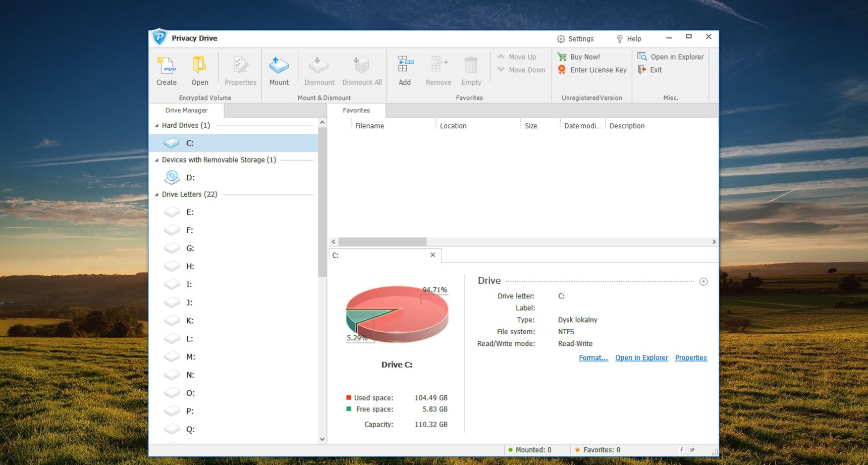This screenshot has width=868, height=465.
Task: Click the drive tree scroll up arrow
Action: pyautogui.click(x=322, y=123)
